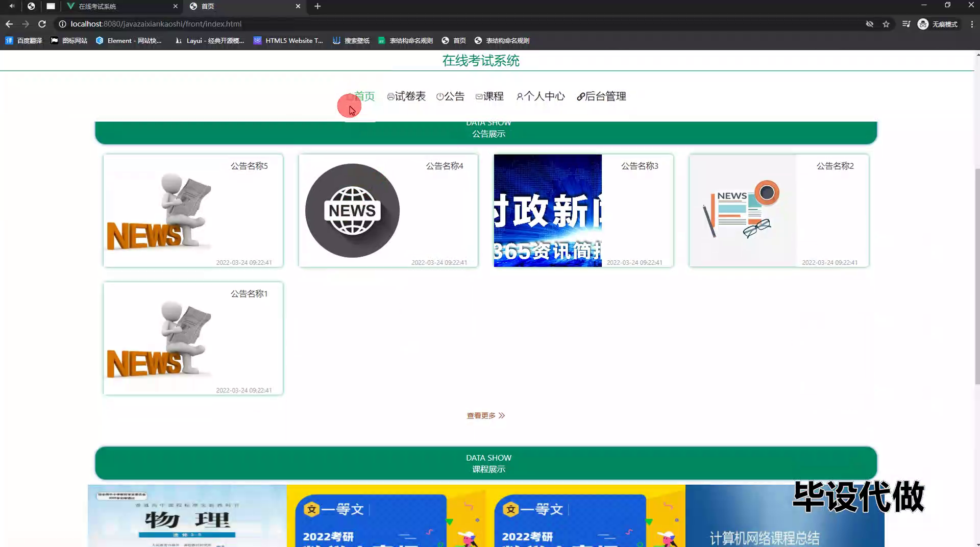Click the tracking protection eye icon
This screenshot has height=547, width=980.
[x=869, y=24]
